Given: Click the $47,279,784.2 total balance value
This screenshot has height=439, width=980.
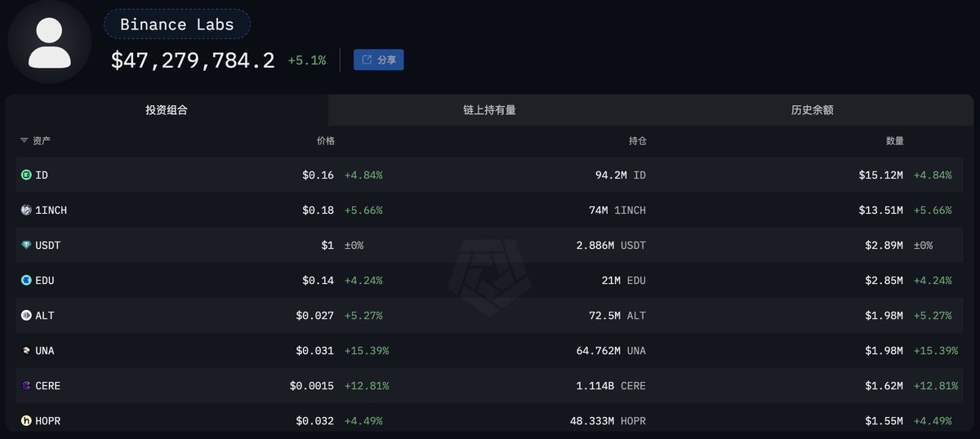Looking at the screenshot, I should (193, 60).
